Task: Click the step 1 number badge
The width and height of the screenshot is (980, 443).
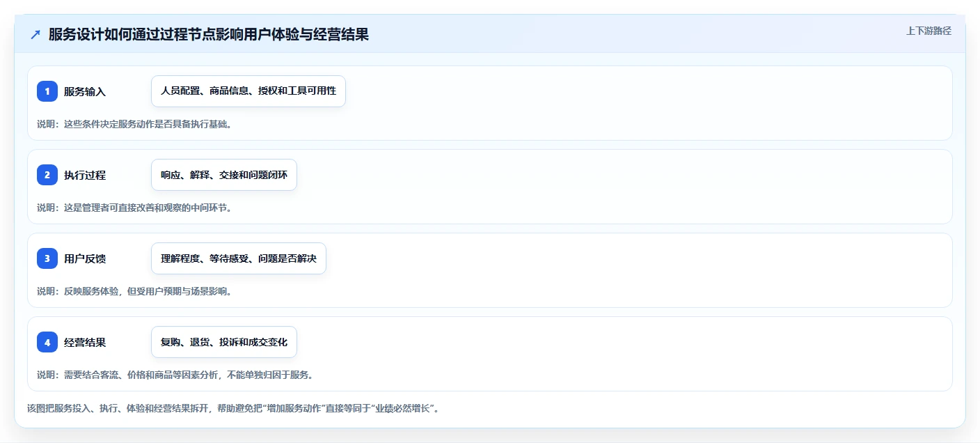Action: pos(47,91)
